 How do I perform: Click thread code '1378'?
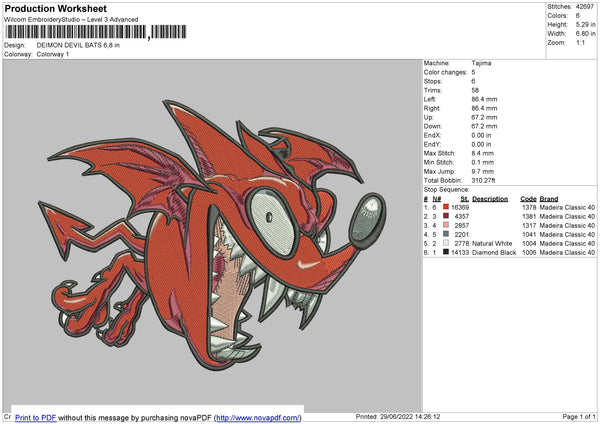point(529,207)
